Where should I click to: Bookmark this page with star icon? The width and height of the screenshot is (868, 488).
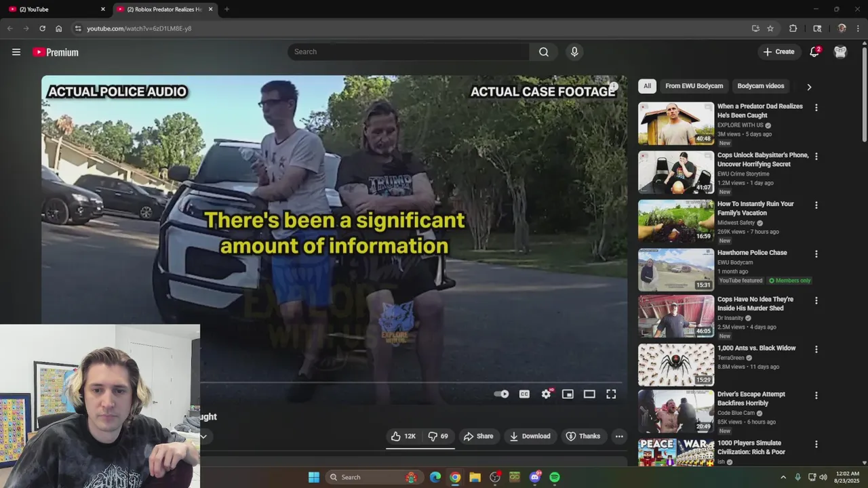pyautogui.click(x=770, y=28)
